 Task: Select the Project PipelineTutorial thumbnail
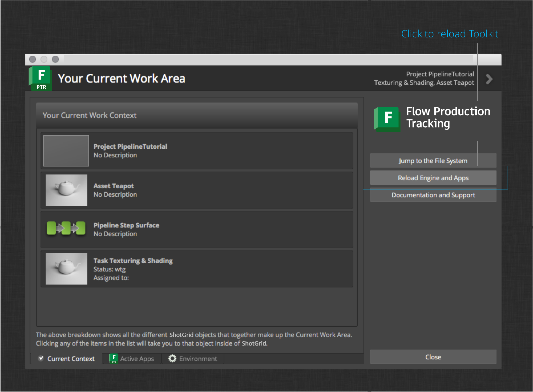coord(66,151)
